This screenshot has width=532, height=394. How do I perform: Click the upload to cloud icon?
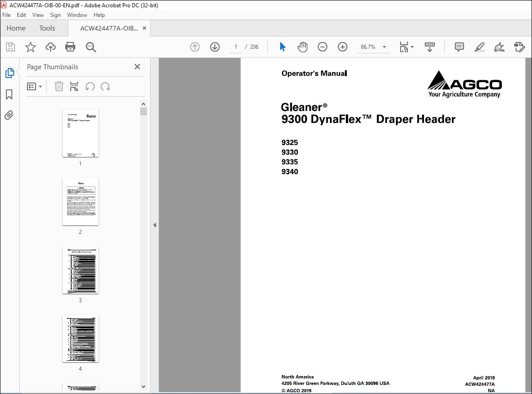pyautogui.click(x=51, y=47)
